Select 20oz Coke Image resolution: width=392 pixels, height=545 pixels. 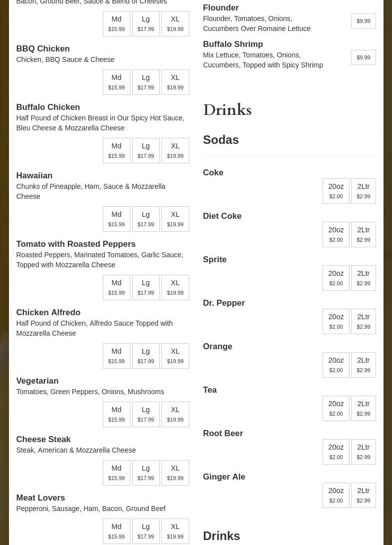(x=336, y=191)
